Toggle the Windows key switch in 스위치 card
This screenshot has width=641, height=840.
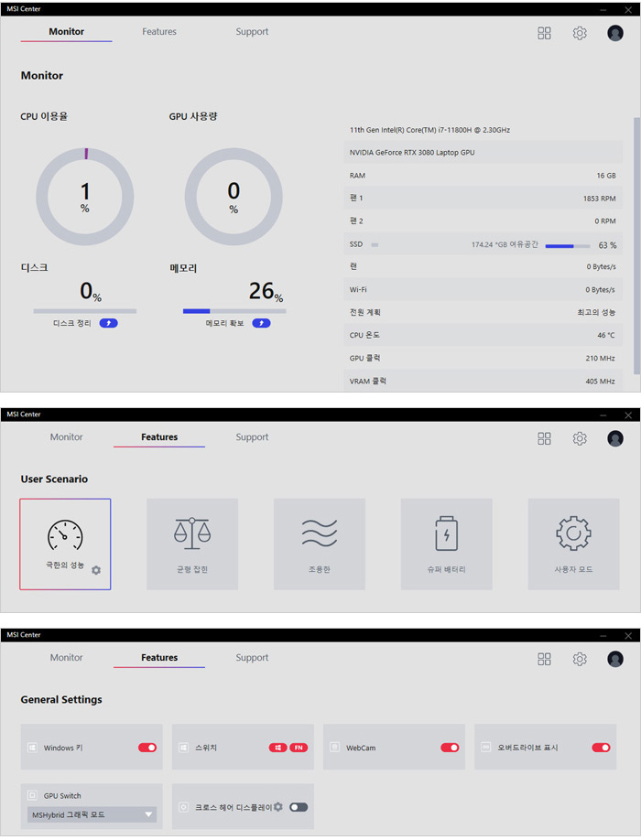pyautogui.click(x=277, y=748)
